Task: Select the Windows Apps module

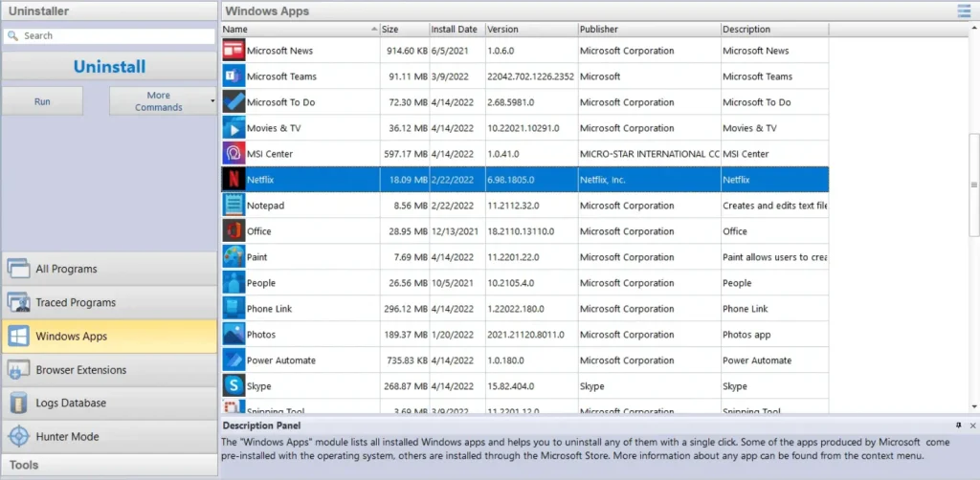Action: click(x=109, y=337)
